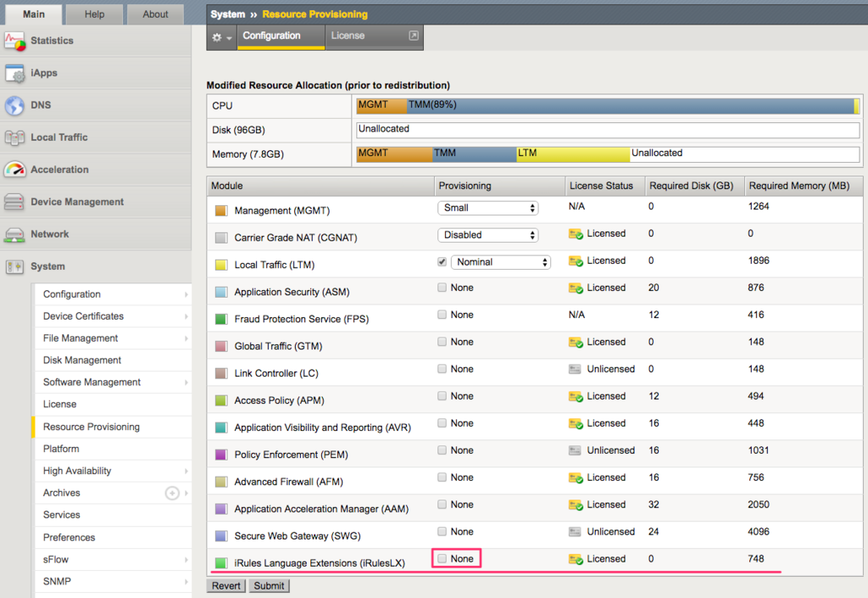This screenshot has width=868, height=598.
Task: Click the CGNAT Licensed status icon
Action: coord(576,234)
